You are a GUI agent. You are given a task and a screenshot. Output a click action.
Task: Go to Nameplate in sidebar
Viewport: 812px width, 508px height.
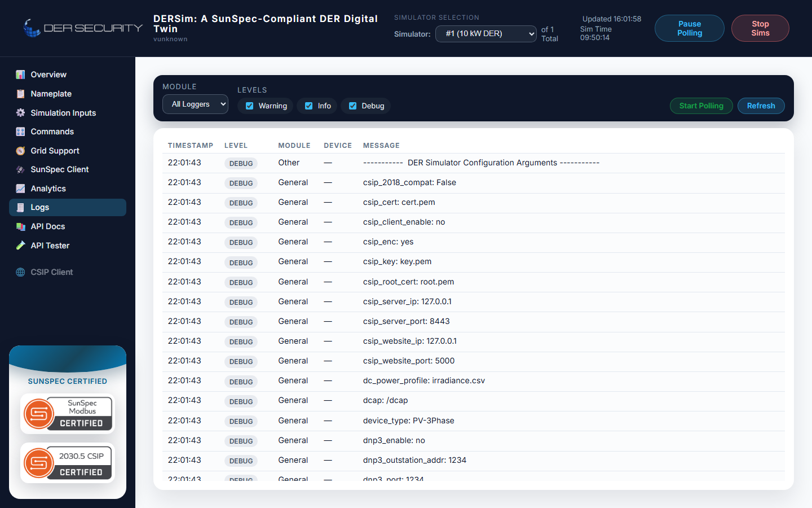click(68, 94)
